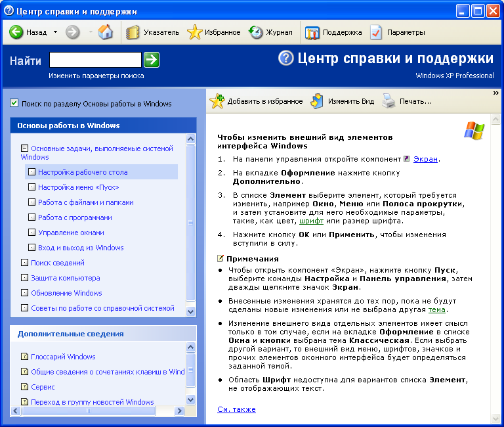Image resolution: width=504 pixels, height=427 pixels.
Task: Go to the Home page house icon
Action: [x=106, y=32]
